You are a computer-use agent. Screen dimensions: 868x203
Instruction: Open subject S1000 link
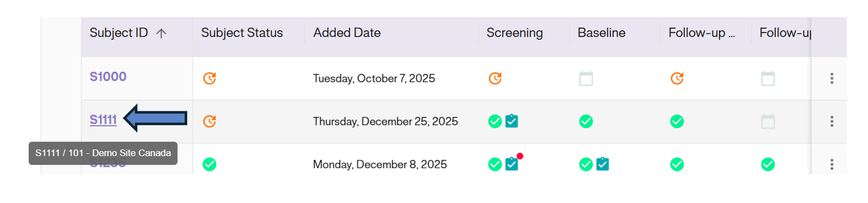108,77
